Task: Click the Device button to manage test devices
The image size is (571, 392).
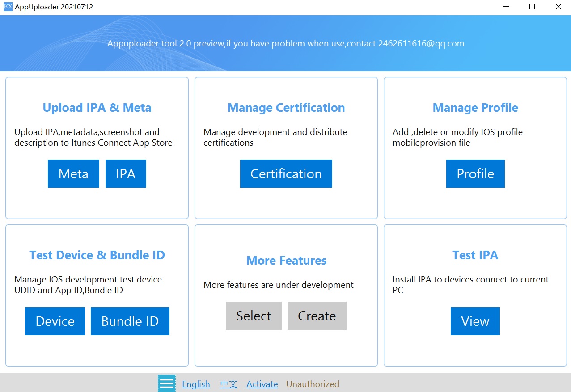Action: click(x=55, y=321)
